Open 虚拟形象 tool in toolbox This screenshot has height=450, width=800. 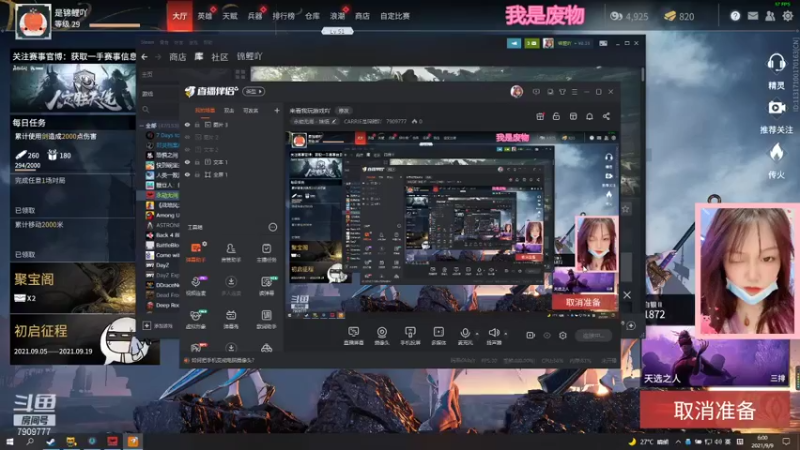(x=196, y=319)
